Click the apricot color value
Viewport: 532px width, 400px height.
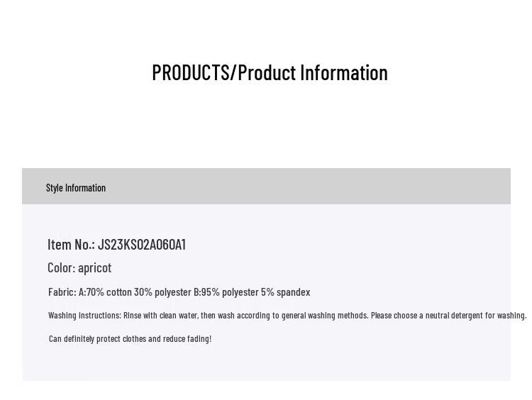point(94,268)
